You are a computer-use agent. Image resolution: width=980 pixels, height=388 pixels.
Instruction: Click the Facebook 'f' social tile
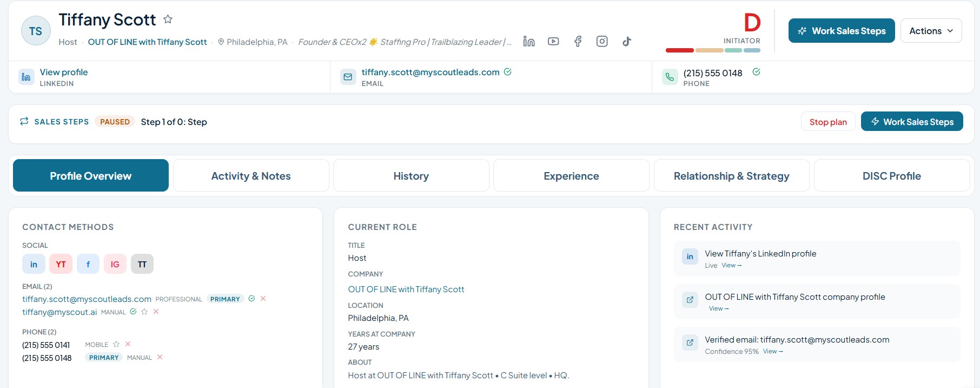click(88, 264)
